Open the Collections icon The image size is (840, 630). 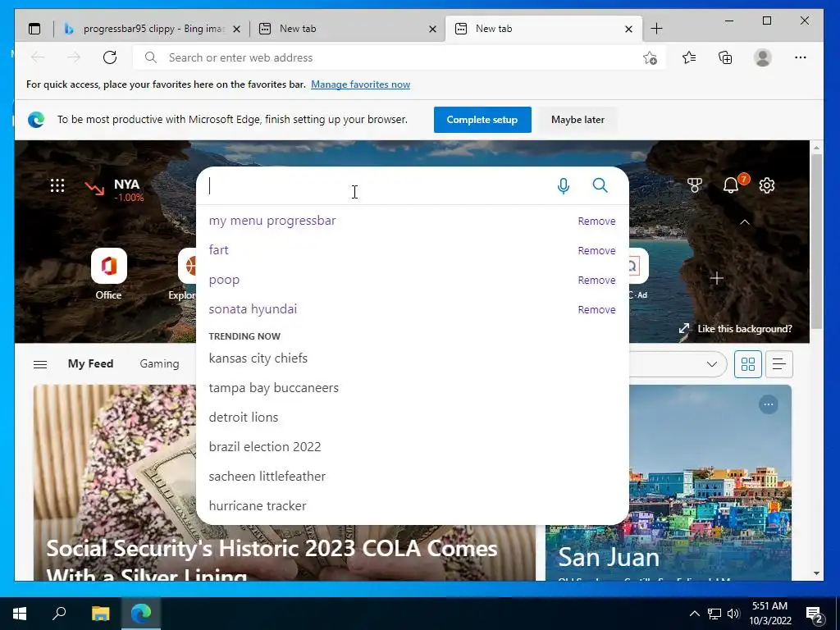coord(725,57)
